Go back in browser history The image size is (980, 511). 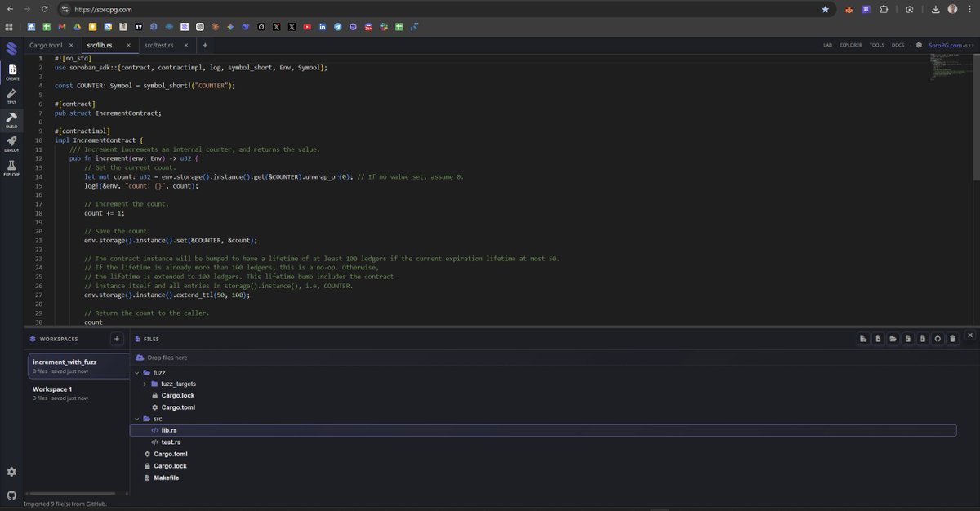(x=9, y=9)
